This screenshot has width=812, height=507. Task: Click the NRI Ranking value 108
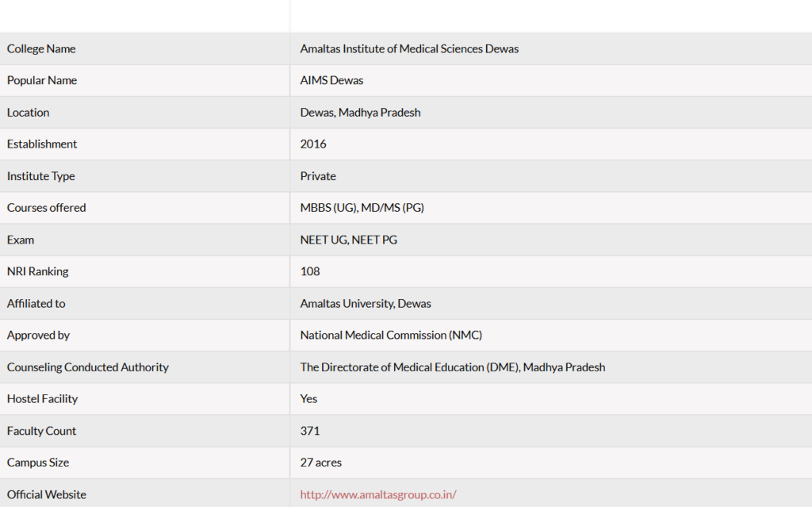(x=310, y=271)
